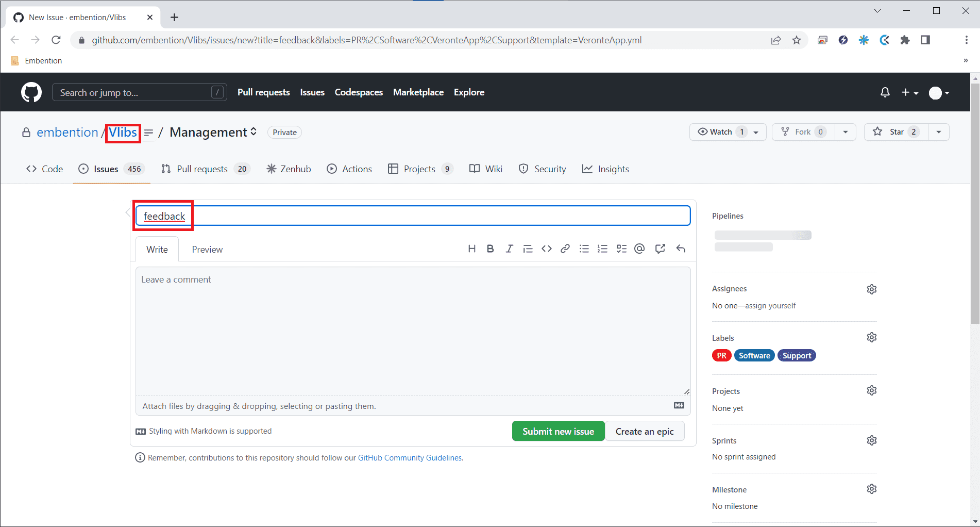
Task: Click the Markdown icon in the attach bar
Action: pos(679,406)
